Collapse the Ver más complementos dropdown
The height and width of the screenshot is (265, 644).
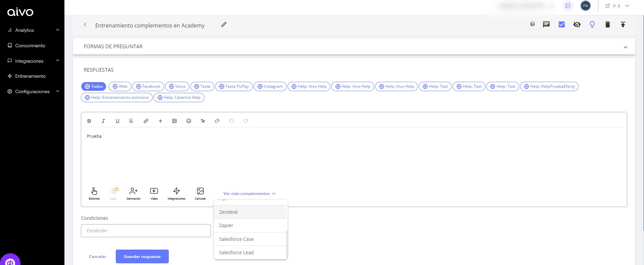(249, 194)
